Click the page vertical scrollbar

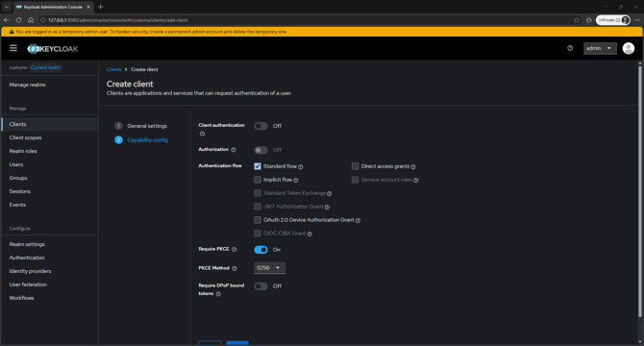pos(640,190)
